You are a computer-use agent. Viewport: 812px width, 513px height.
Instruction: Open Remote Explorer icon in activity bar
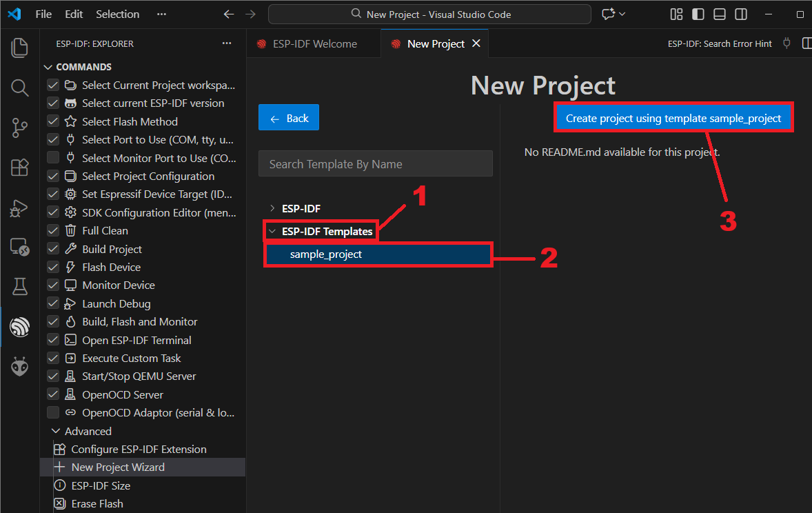pos(19,247)
